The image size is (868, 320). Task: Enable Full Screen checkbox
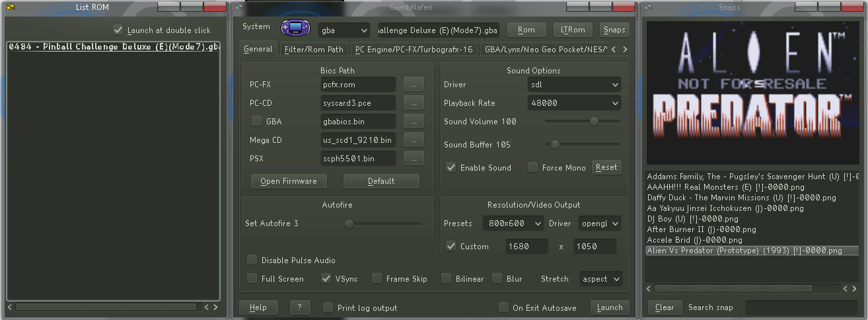pos(252,278)
